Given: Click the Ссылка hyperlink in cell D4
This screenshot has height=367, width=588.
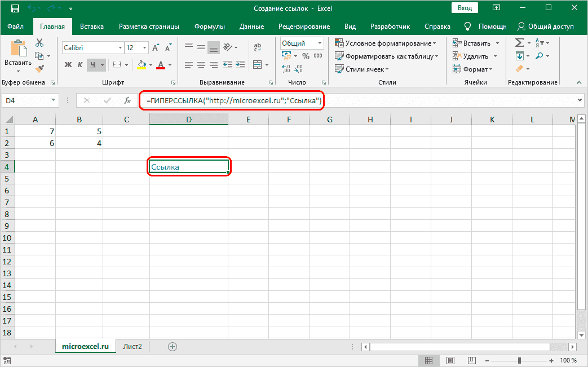Looking at the screenshot, I should tap(165, 166).
